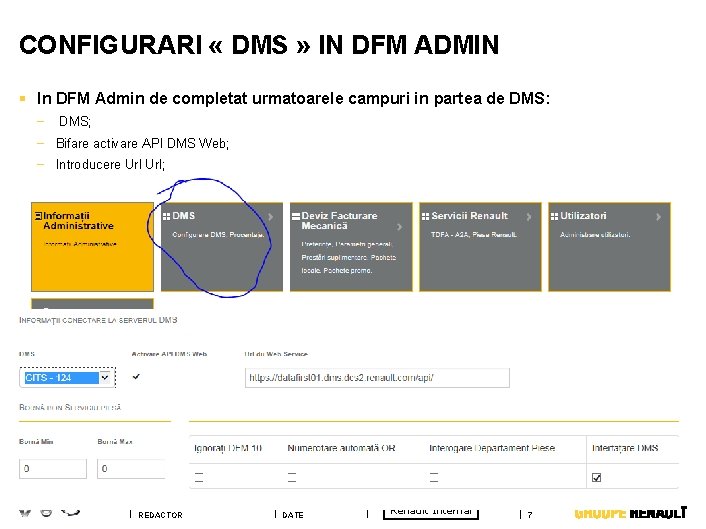Click the 'TDFA - ASA, Piese Renault' subtitle
This screenshot has width=706, height=529.
coord(474,235)
